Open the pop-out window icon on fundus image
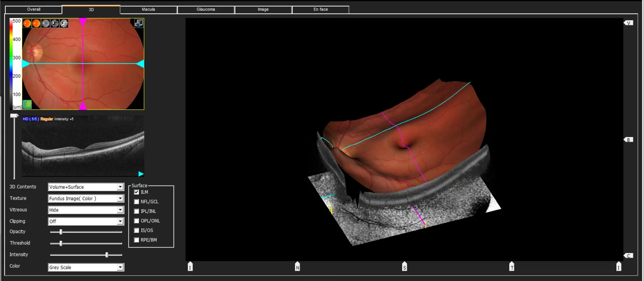 pyautogui.click(x=139, y=23)
